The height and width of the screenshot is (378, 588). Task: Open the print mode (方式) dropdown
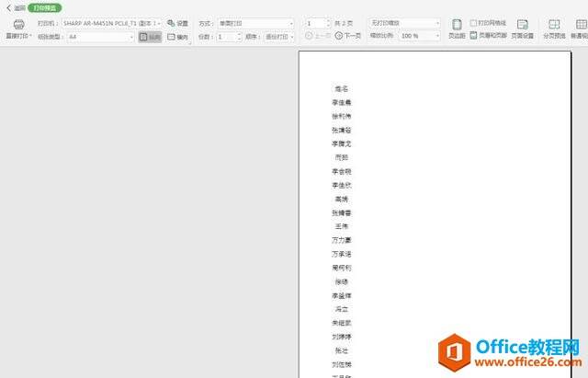tap(291, 23)
